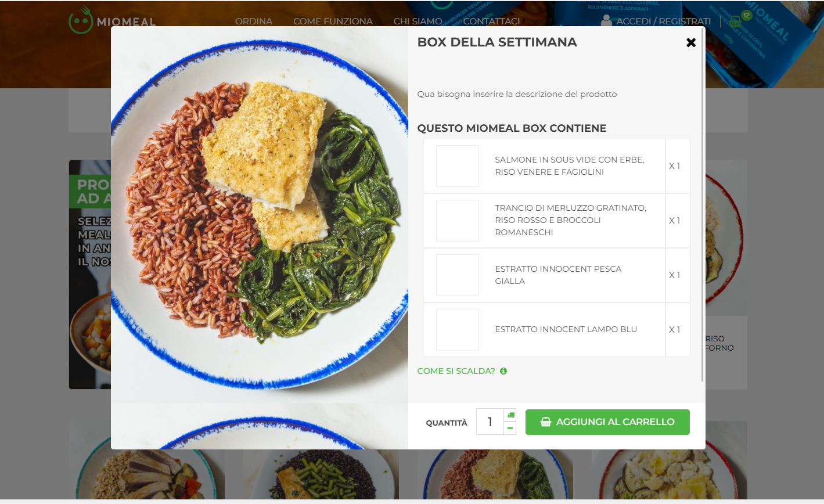824x504 pixels.
Task: Click the quantity input field
Action: 490,422
